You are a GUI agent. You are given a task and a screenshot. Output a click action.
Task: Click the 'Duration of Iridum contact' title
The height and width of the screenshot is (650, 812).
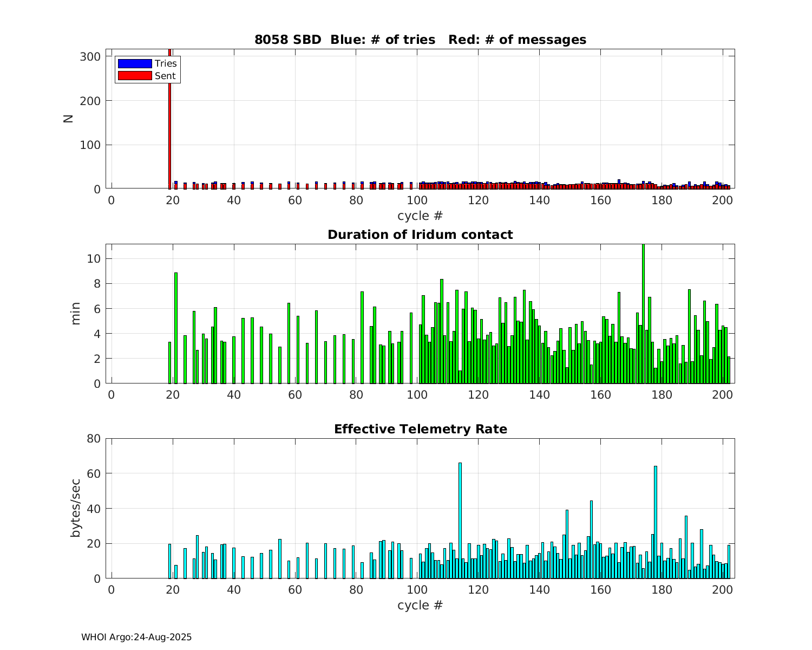pos(420,235)
